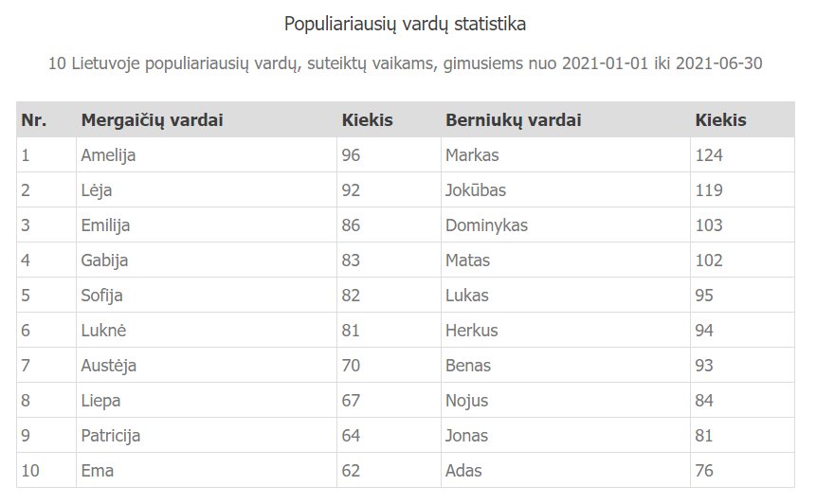Click the name Patricija in row 9
This screenshot has width=816, height=504.
pyautogui.click(x=110, y=436)
